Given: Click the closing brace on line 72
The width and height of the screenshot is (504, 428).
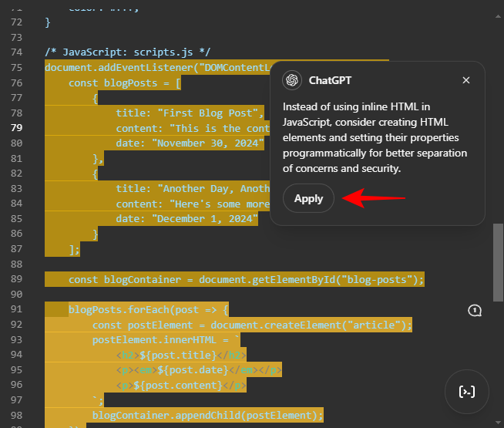Looking at the screenshot, I should [48, 22].
